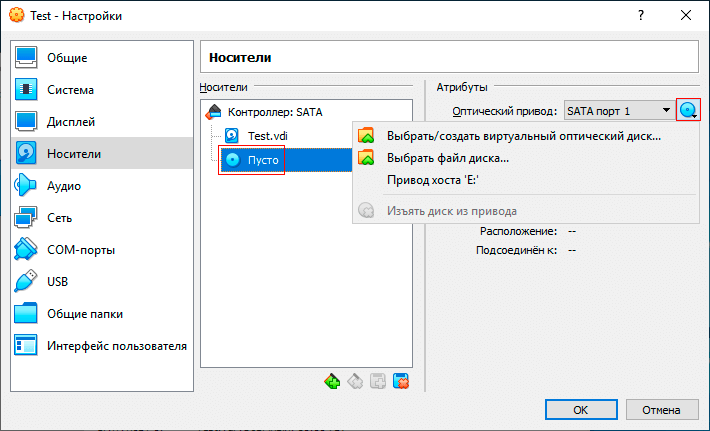This screenshot has width=710, height=431.
Task: Click the add controller green plus icon
Action: coord(332,382)
